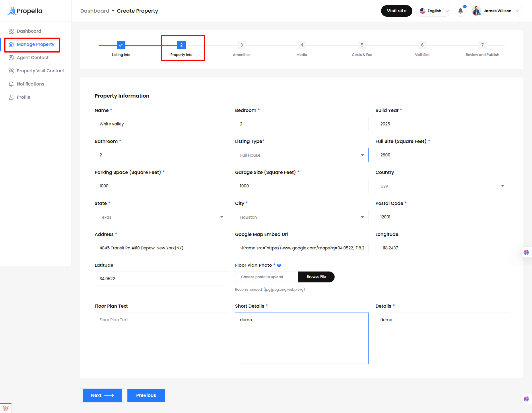
Task: Click the Garage Size input field
Action: click(x=302, y=186)
